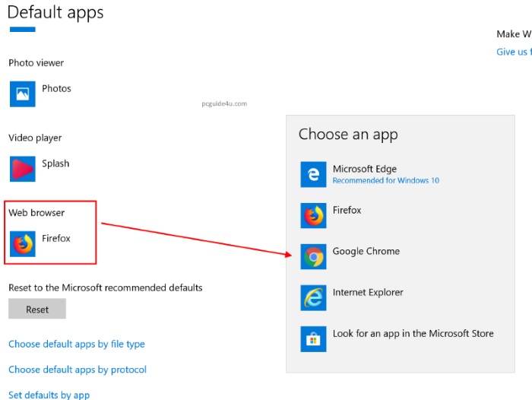Click the Photos app icon
532x400 pixels.
click(x=22, y=94)
